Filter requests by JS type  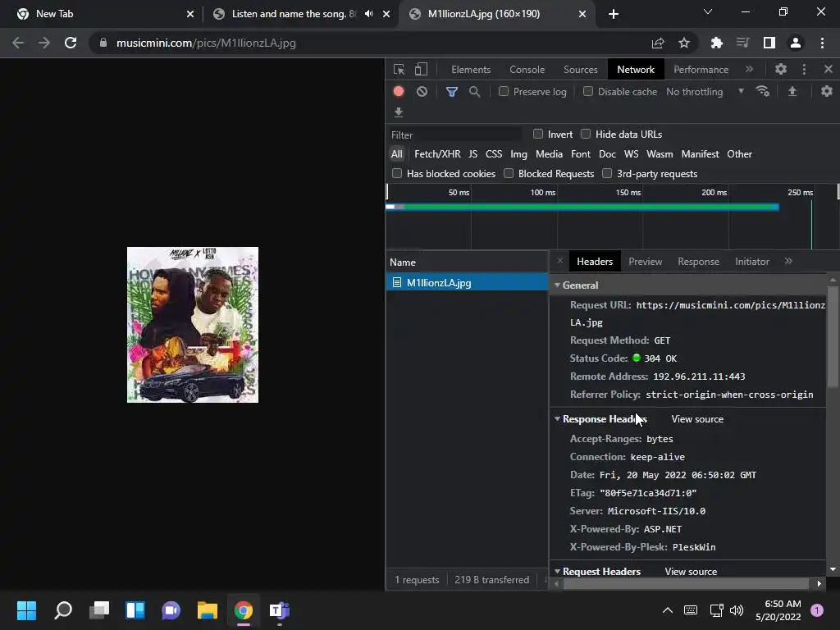coord(472,153)
